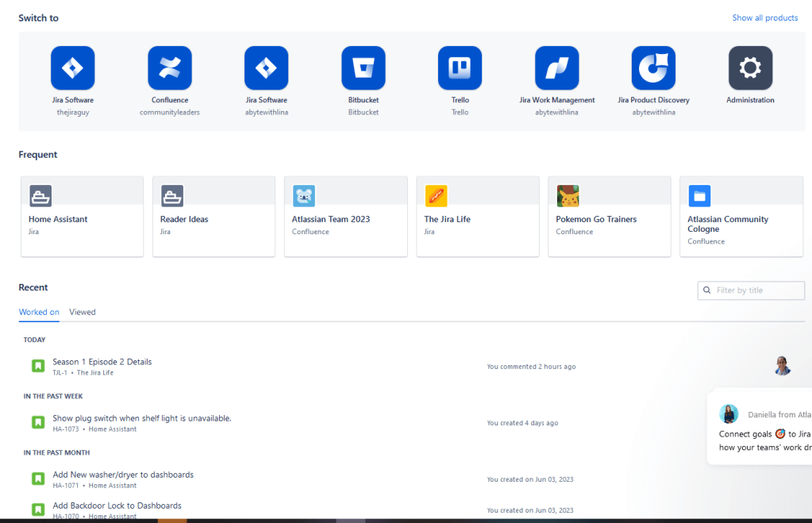Image resolution: width=812 pixels, height=523 pixels.
Task: Open The Jira Life project card
Action: [x=477, y=217]
